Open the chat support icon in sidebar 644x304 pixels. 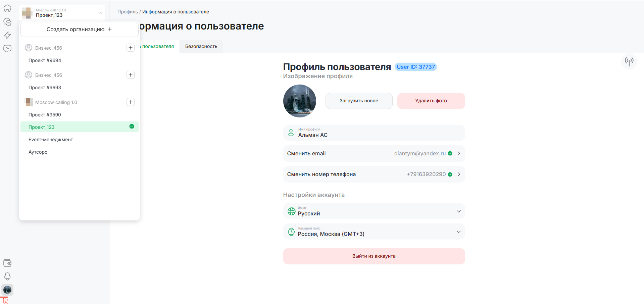pos(7,22)
